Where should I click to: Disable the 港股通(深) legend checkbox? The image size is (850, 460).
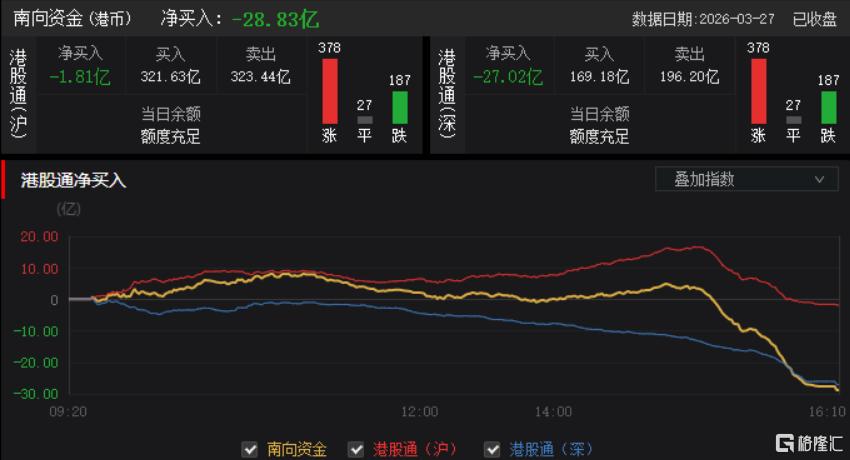point(492,449)
